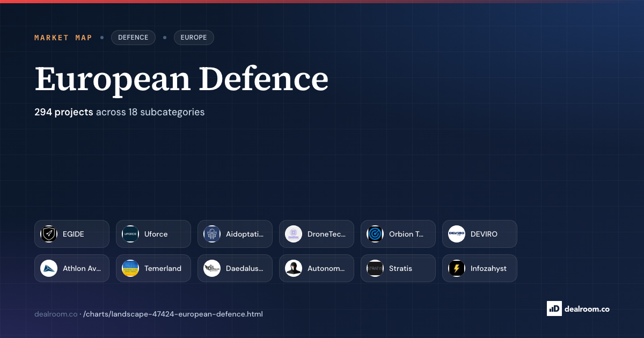Open the Athlon Av... company name
The width and height of the screenshot is (644, 338).
[x=82, y=268]
